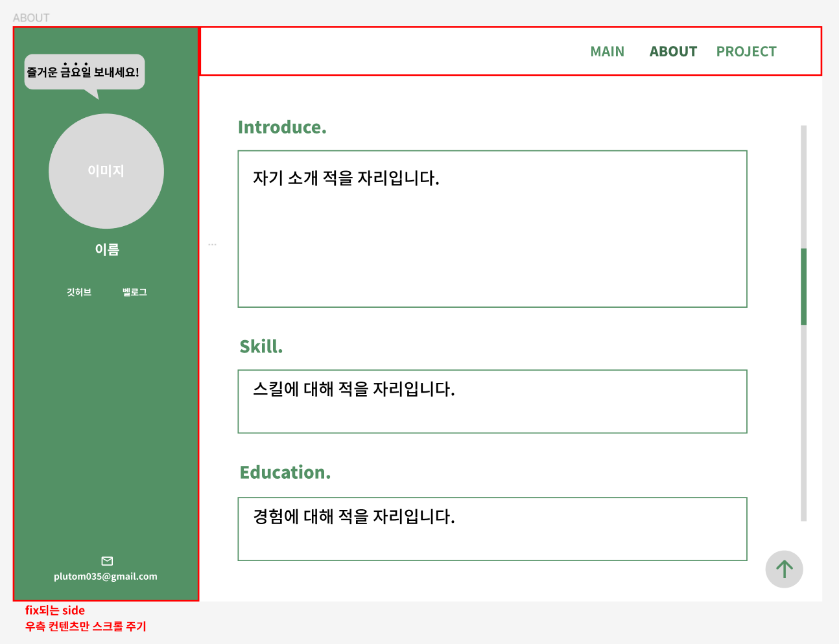Open the 깃허브 link
Image resolution: width=839 pixels, height=644 pixels.
coord(79,292)
